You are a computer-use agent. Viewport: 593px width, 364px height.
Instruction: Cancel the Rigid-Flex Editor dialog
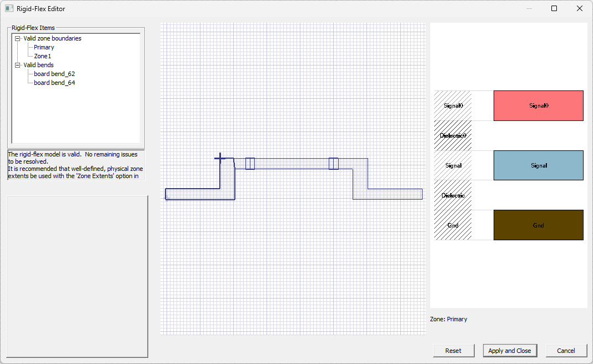(566, 350)
